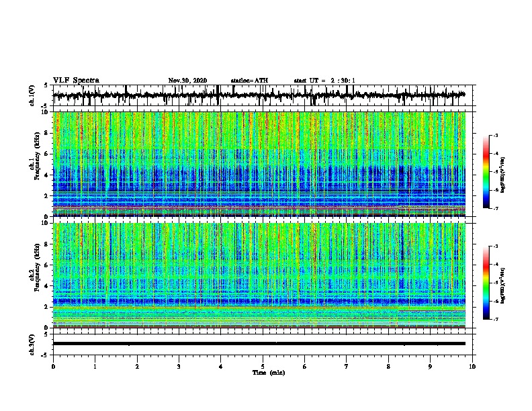
Task: Click the '-5' voltage tick of the ch.3(V) panel
Action: coord(44,355)
